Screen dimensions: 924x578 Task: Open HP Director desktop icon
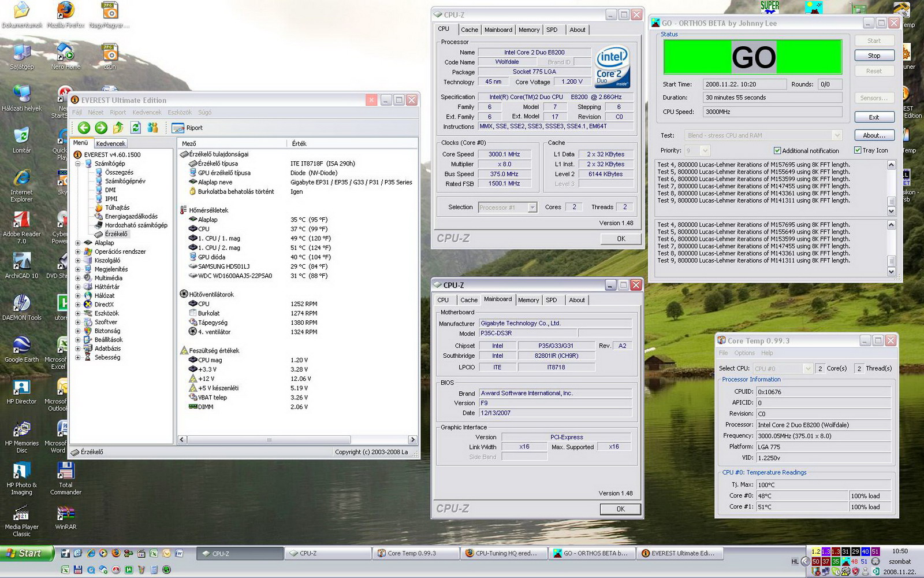[x=21, y=391]
